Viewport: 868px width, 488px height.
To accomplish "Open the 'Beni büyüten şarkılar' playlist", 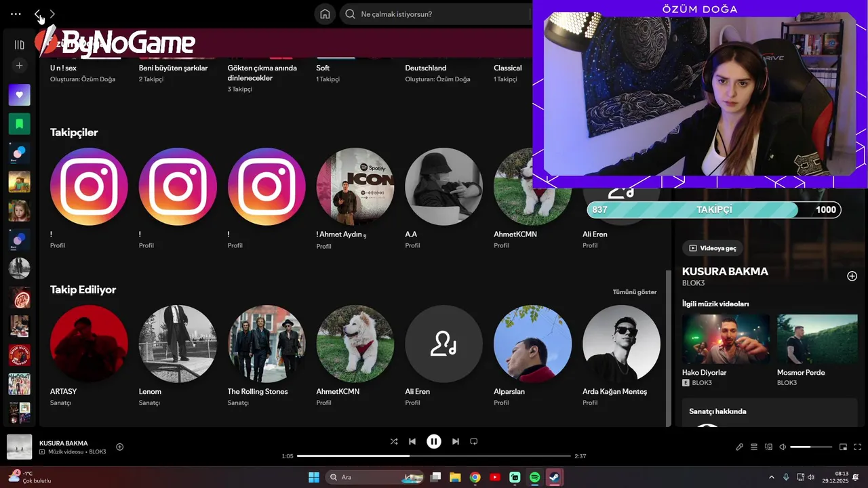I will coord(173,68).
